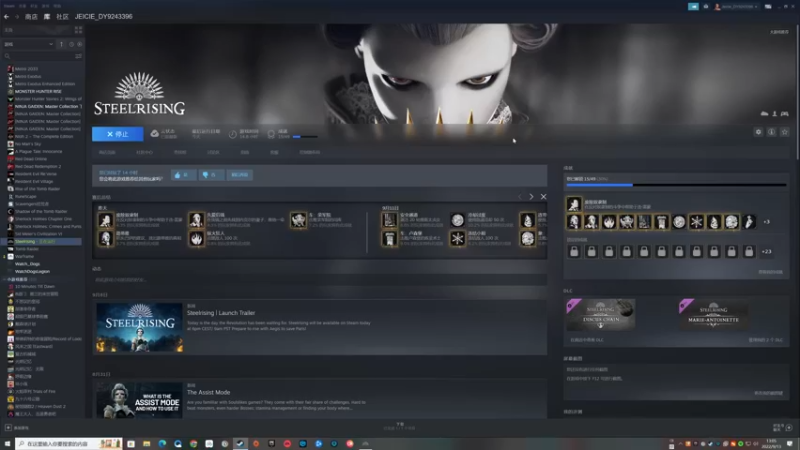Select MONSTER HUNTER RISE in the library

38,91
